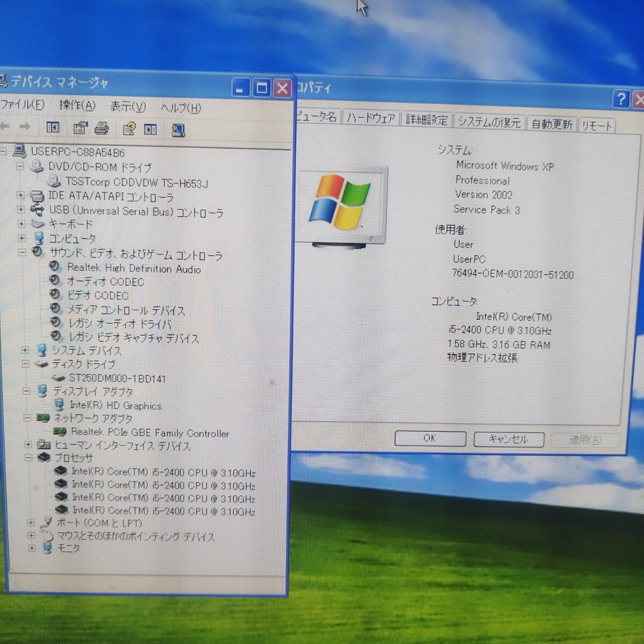Click the USB controller category icon
This screenshot has width=644, height=644.
(38, 210)
